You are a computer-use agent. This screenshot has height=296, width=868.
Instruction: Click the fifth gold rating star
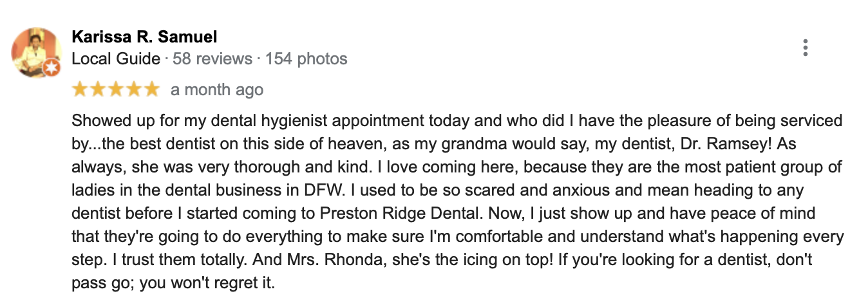(x=151, y=89)
